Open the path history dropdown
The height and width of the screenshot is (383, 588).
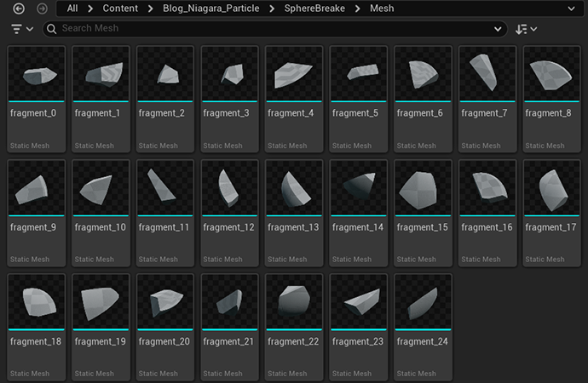pyautogui.click(x=570, y=9)
